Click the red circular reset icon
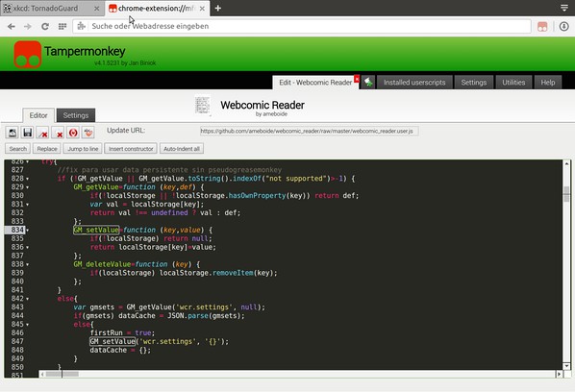The height and width of the screenshot is (392, 575). click(73, 133)
